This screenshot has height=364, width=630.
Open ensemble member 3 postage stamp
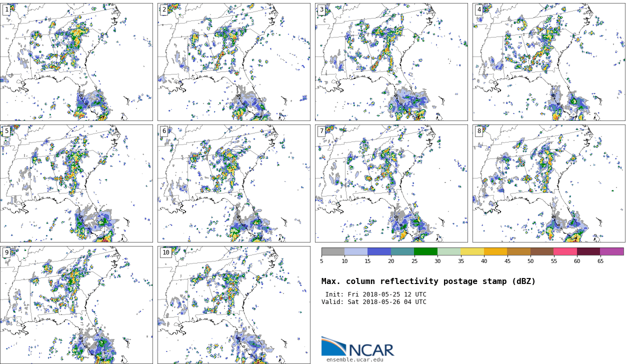point(391,62)
